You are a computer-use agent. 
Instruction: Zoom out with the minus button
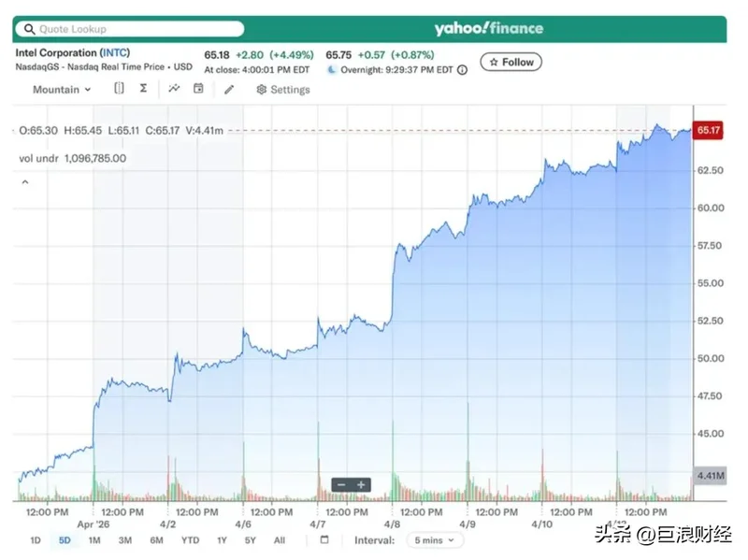tap(341, 485)
